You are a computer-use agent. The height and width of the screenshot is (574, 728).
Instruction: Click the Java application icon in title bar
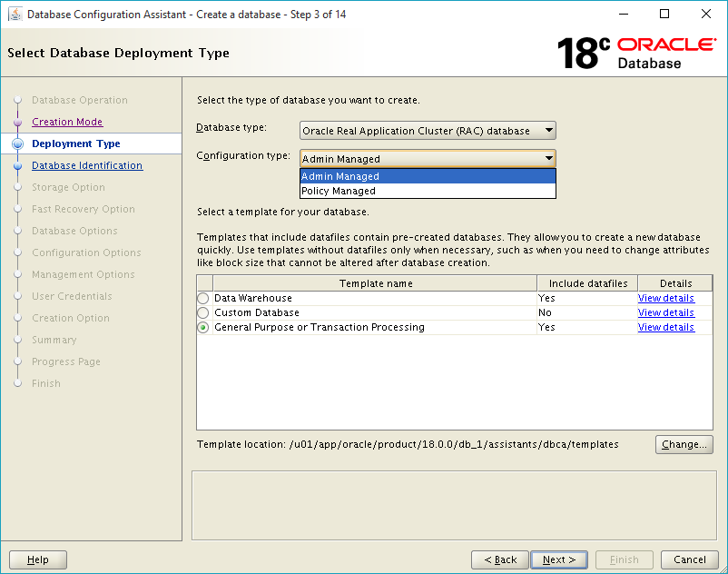pyautogui.click(x=15, y=14)
